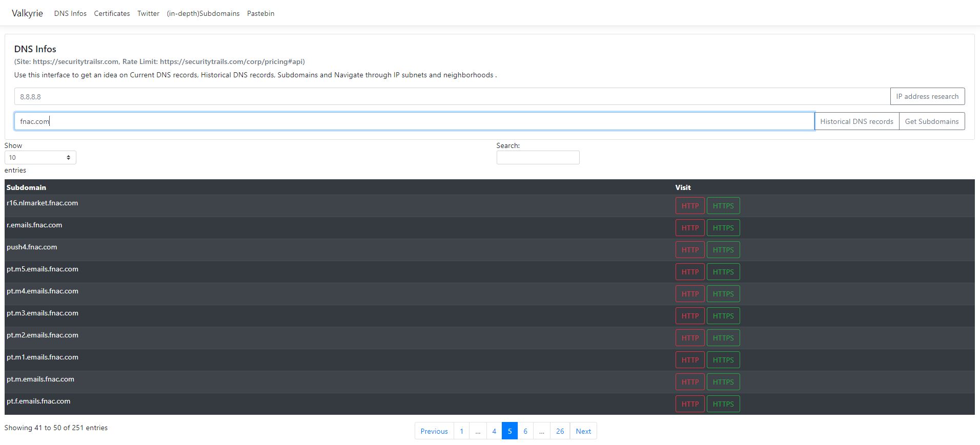Select current page 5
The width and height of the screenshot is (980, 445).
(509, 431)
